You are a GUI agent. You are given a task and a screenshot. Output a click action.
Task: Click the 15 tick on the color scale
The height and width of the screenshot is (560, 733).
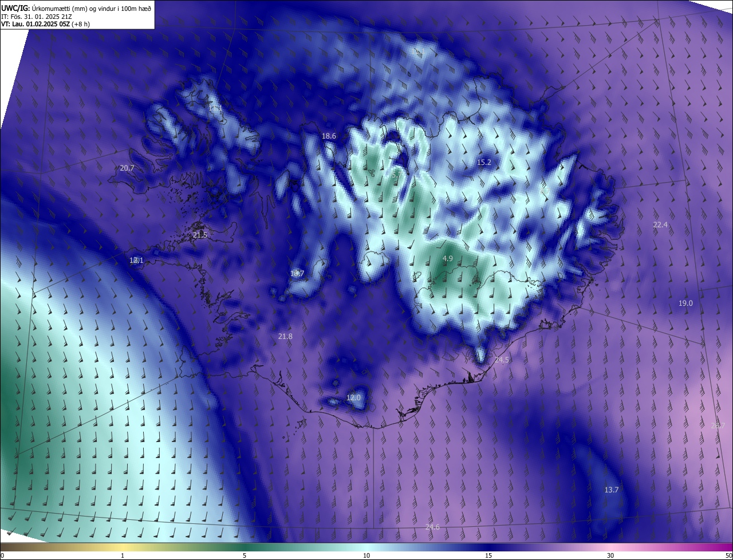point(488,556)
